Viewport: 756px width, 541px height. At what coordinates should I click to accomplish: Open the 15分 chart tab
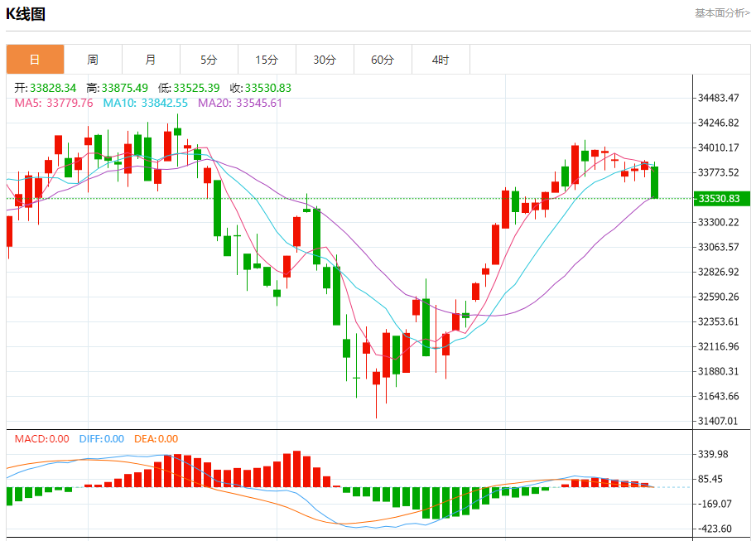267,60
